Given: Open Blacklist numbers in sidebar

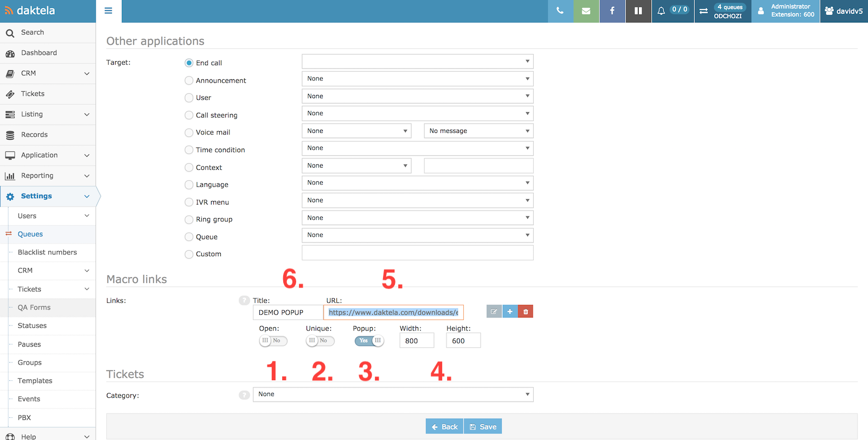Looking at the screenshot, I should coord(47,252).
